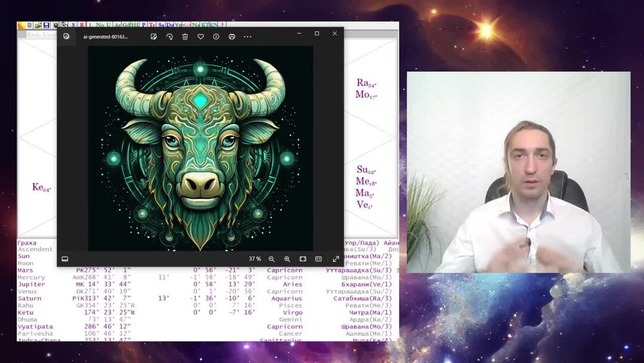Click the KN toolbar button
The width and height of the screenshot is (644, 363).
213,25
